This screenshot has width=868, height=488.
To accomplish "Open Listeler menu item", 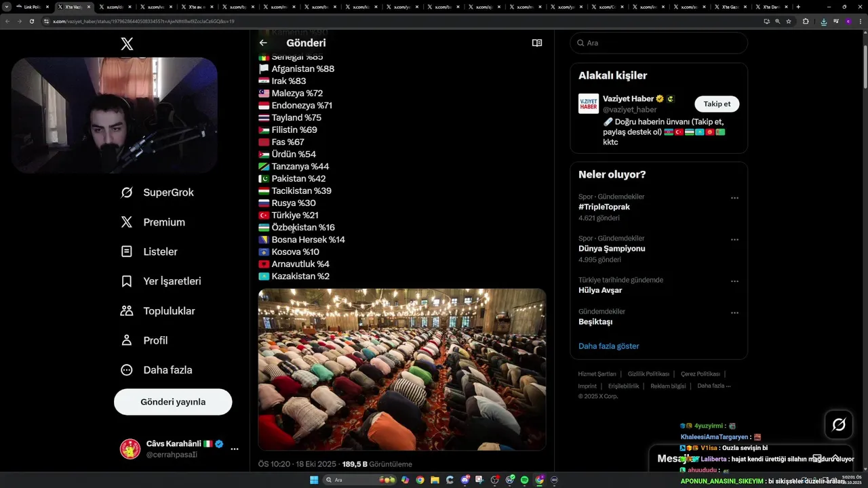I will [x=149, y=251].
